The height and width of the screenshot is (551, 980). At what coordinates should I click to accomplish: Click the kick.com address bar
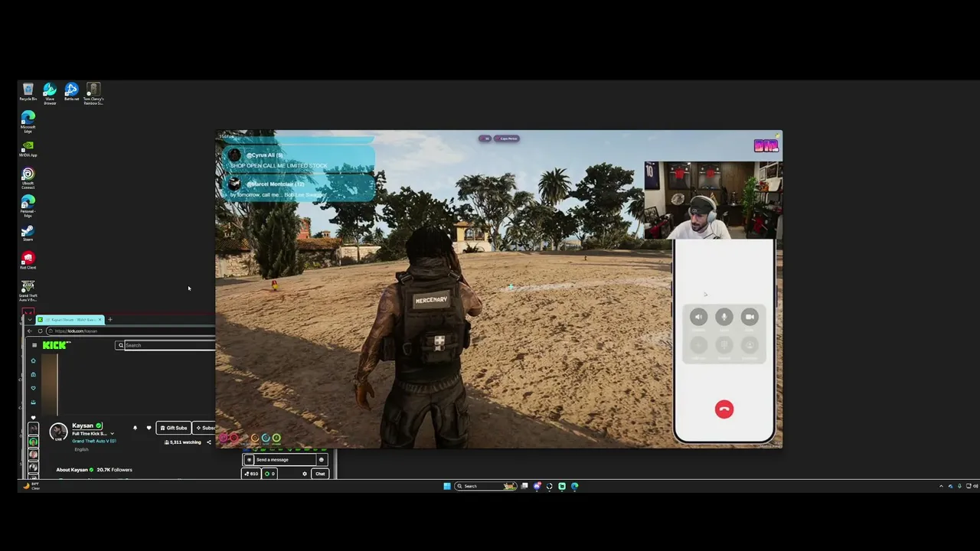(x=131, y=331)
